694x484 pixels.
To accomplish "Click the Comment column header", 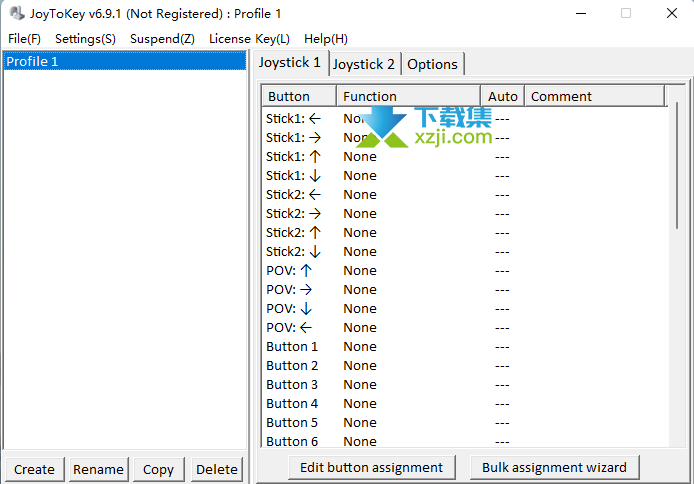I will (x=594, y=96).
